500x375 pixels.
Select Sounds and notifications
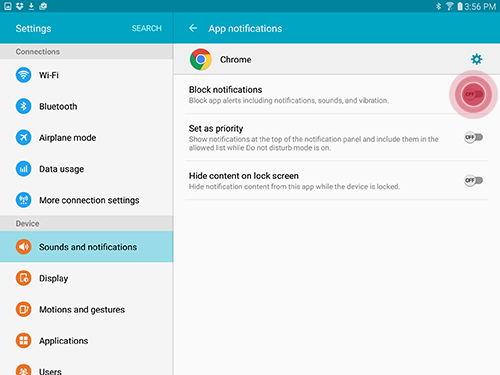coord(87,247)
